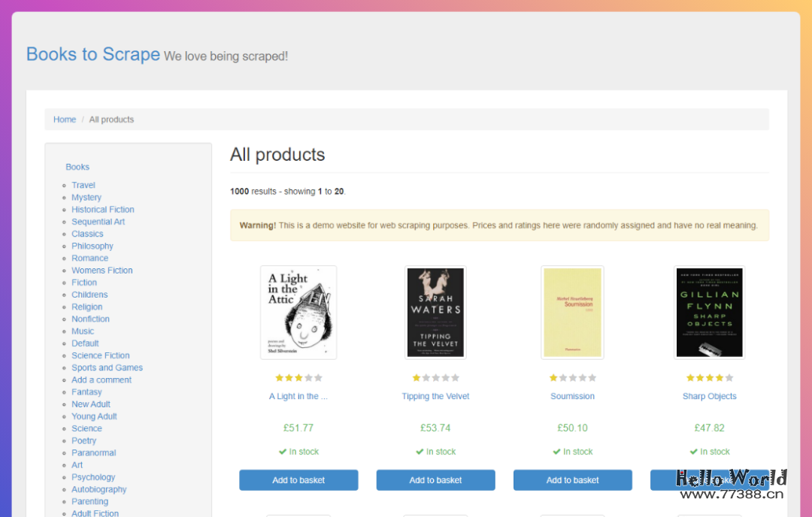Select the Mystery category in sidebar
Image resolution: width=812 pixels, height=517 pixels.
86,198
